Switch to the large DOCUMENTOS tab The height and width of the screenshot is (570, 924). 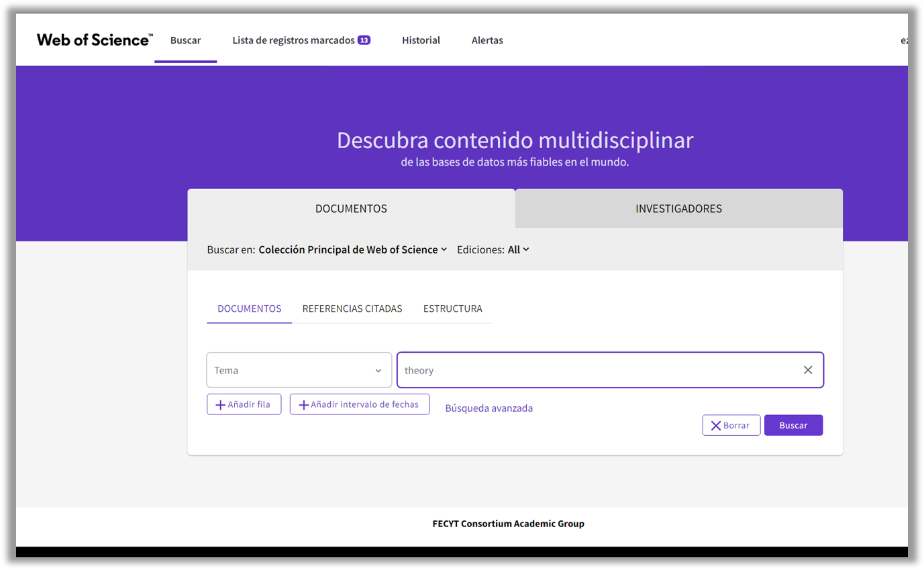tap(351, 209)
